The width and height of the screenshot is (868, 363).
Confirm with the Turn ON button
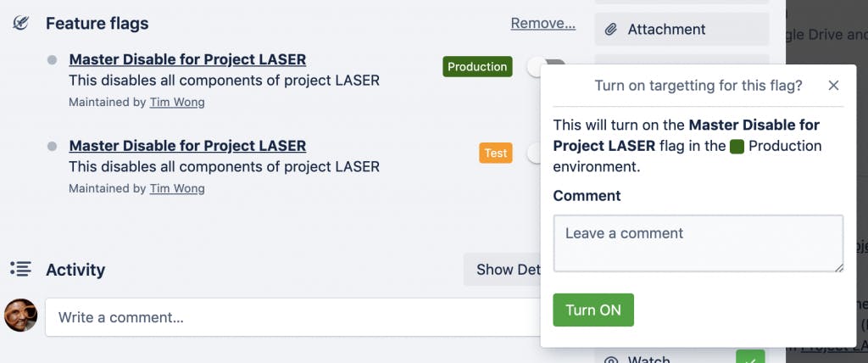pyautogui.click(x=593, y=310)
